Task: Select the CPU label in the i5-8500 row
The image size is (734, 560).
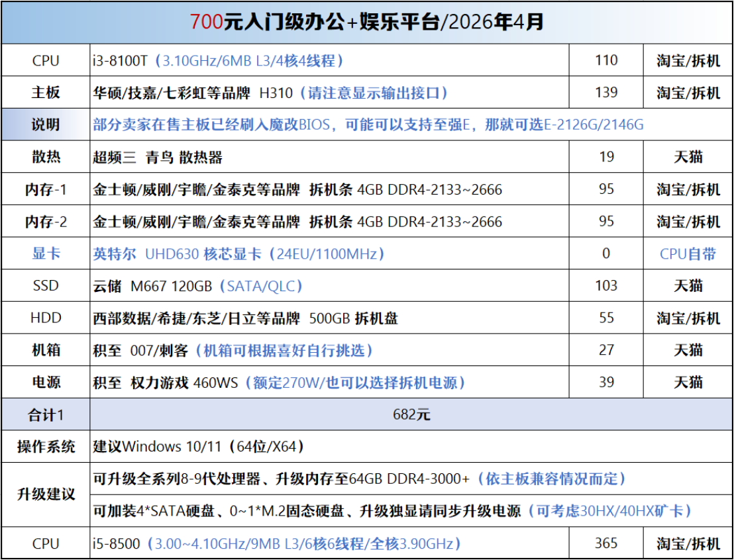Action: tap(46, 543)
